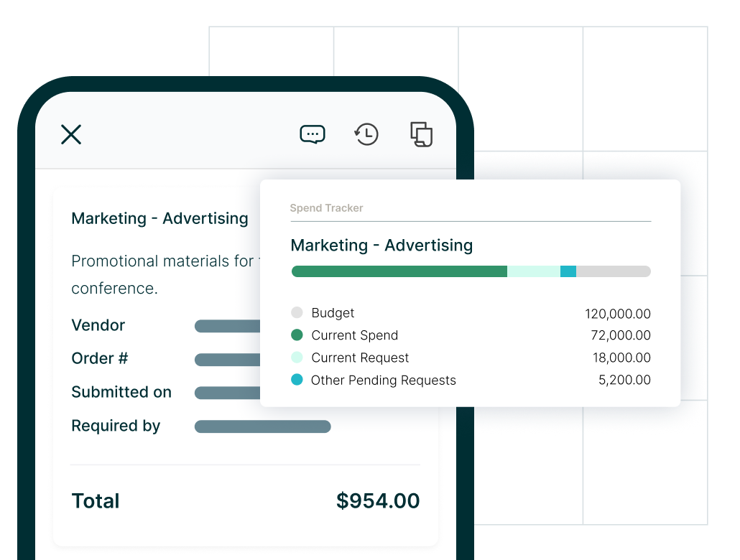The width and height of the screenshot is (740, 560).
Task: Select the Marketing - Advertising request title
Action: (x=159, y=218)
